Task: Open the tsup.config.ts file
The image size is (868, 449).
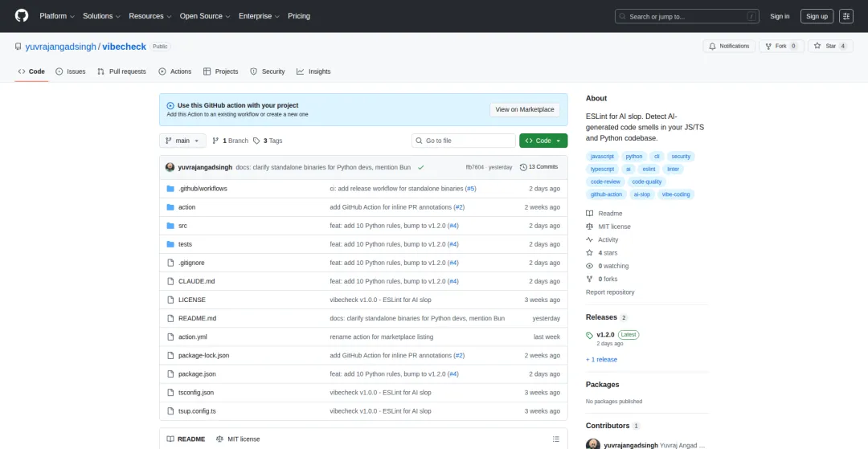Action: pos(197,410)
